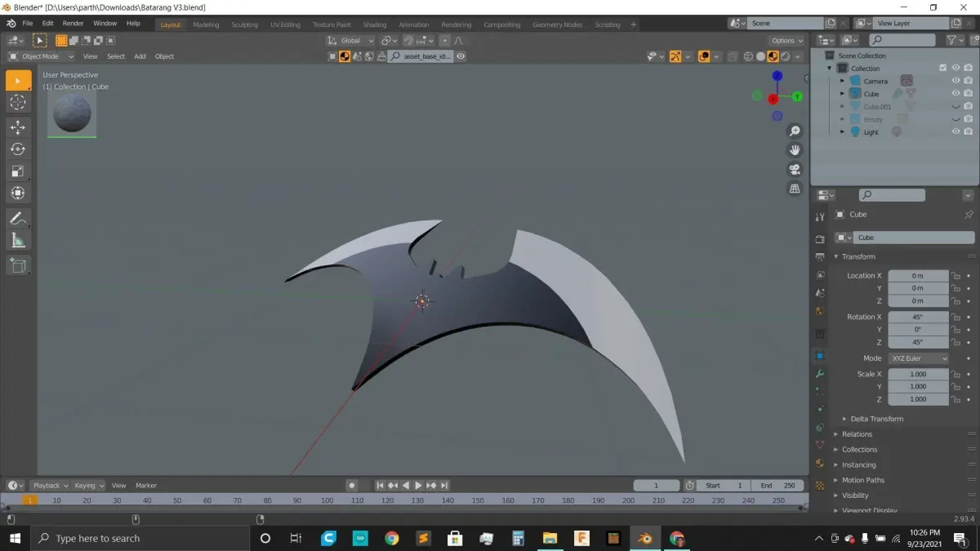Click the Windows Start button

(x=15, y=538)
